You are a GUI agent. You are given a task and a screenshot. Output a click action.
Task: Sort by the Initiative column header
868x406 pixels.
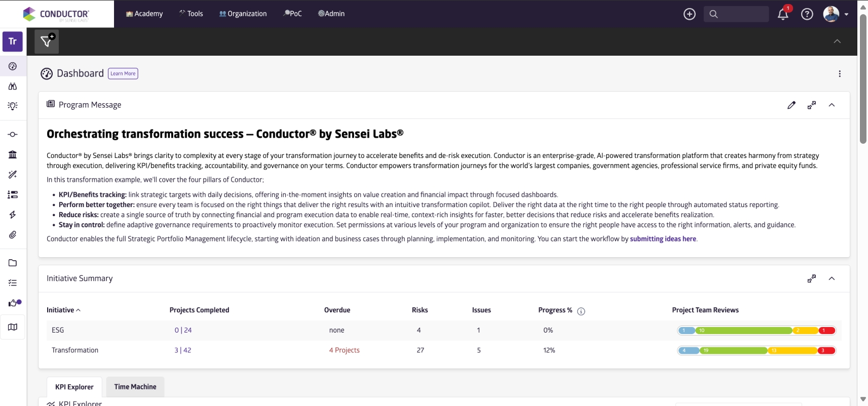[63, 310]
